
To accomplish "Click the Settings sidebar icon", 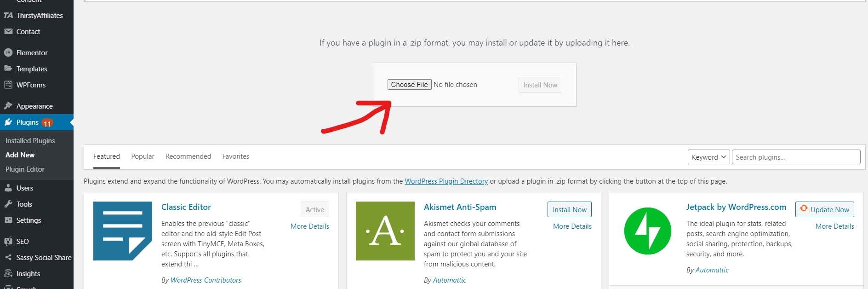I will (8, 220).
